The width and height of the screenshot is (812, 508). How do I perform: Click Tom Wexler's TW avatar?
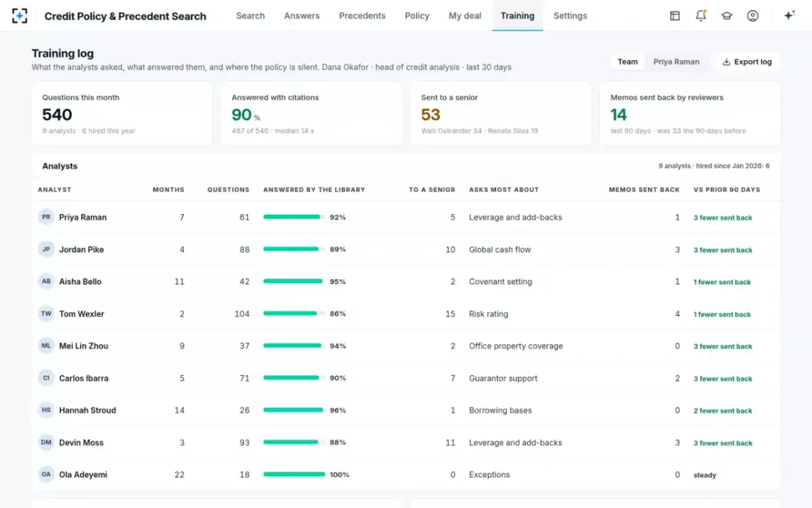coord(46,314)
